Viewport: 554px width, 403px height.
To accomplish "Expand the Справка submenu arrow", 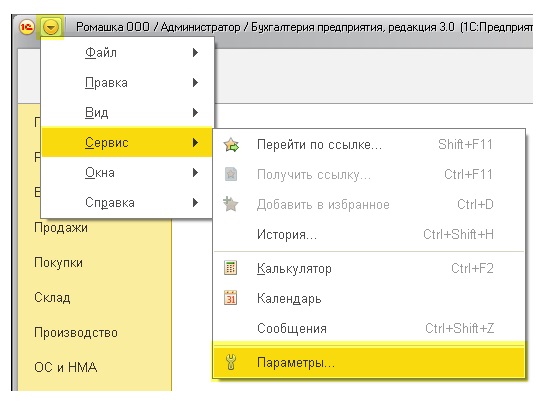I will [x=195, y=203].
